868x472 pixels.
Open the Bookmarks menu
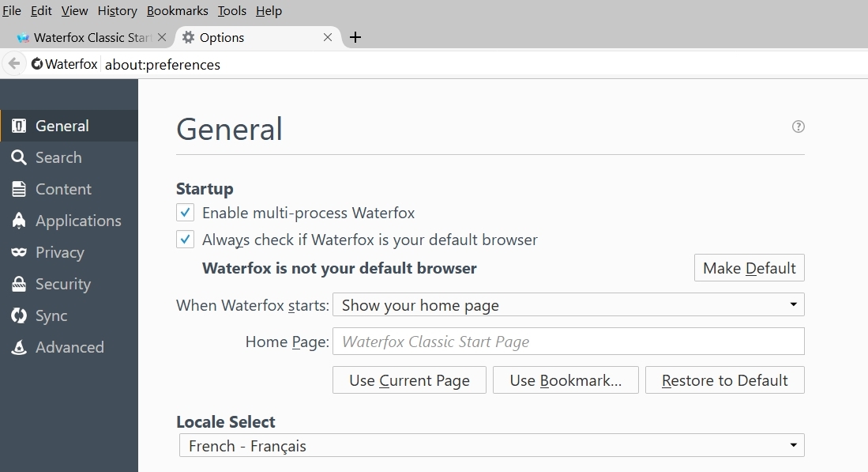tap(177, 11)
